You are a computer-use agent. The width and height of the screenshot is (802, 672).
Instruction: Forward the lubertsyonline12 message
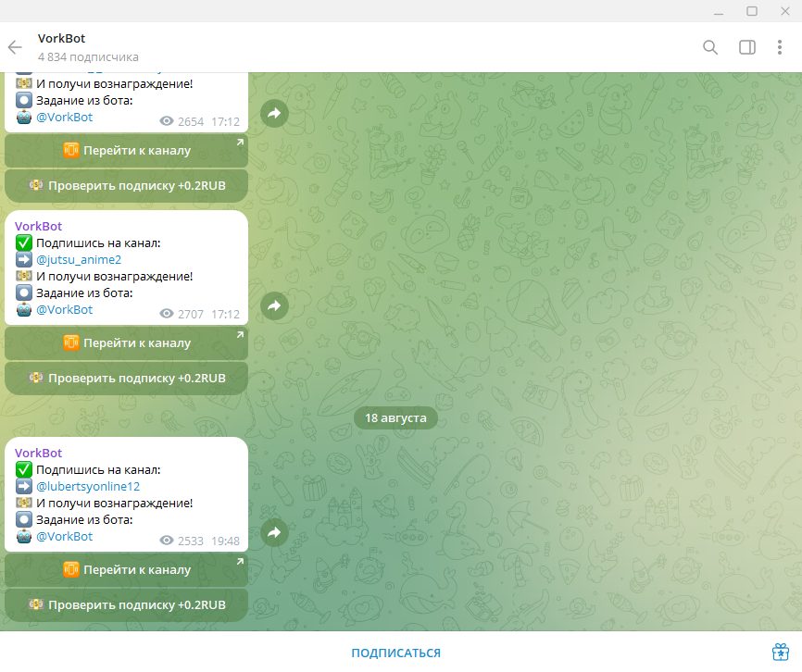(x=274, y=532)
